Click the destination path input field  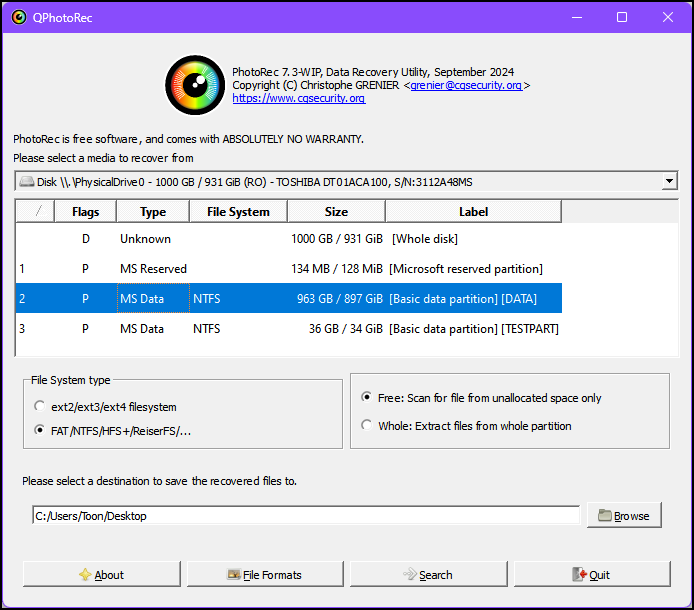point(305,516)
